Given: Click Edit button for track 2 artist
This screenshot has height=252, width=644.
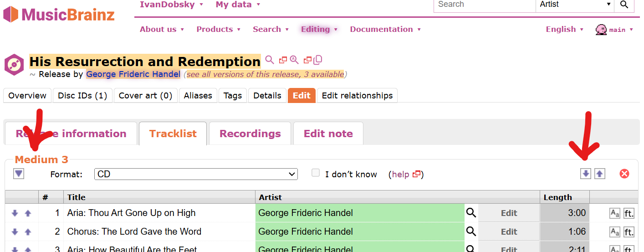Looking at the screenshot, I should (509, 232).
